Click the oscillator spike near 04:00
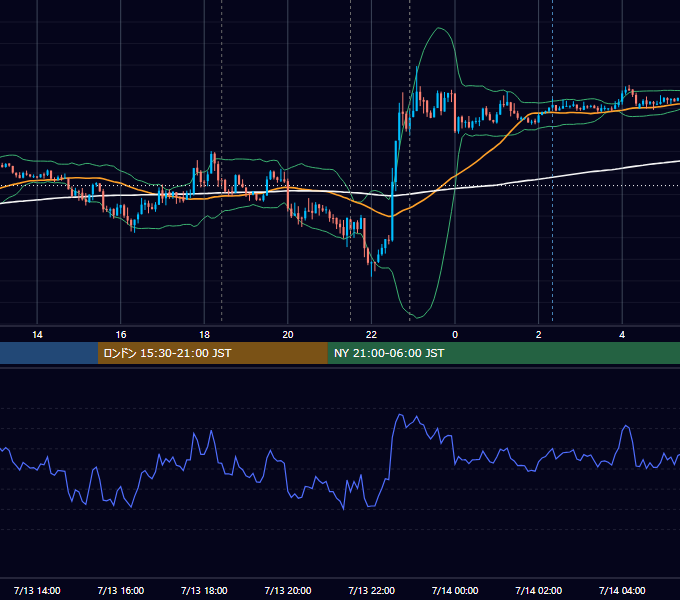 626,426
